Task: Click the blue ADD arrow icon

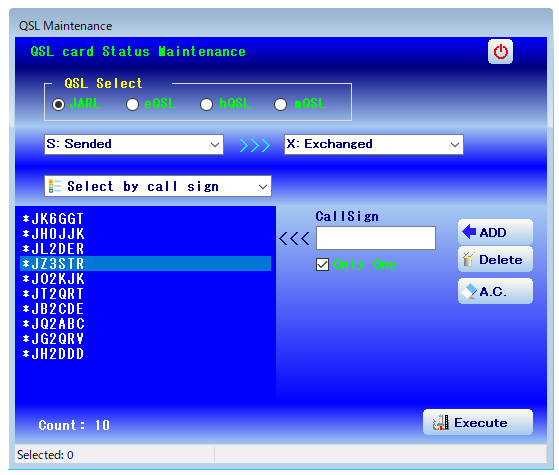Action: tap(469, 232)
